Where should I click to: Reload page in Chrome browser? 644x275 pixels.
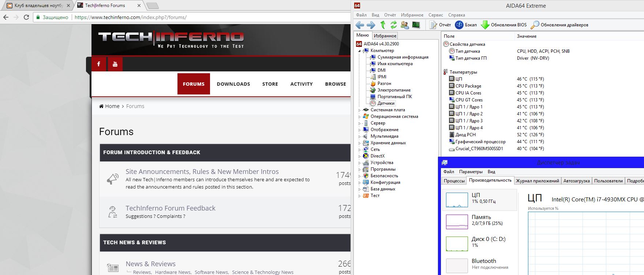26,17
